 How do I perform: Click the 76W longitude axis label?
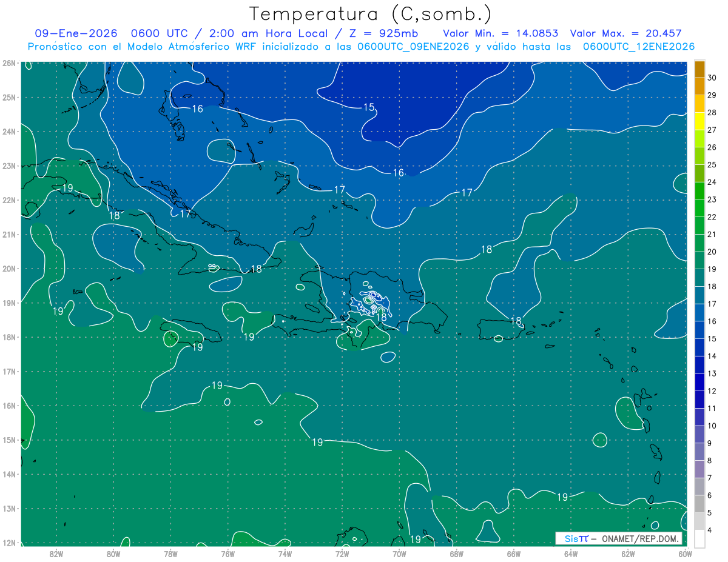227,554
